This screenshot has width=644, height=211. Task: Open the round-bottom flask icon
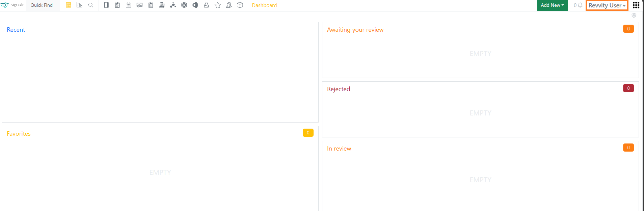[207, 5]
